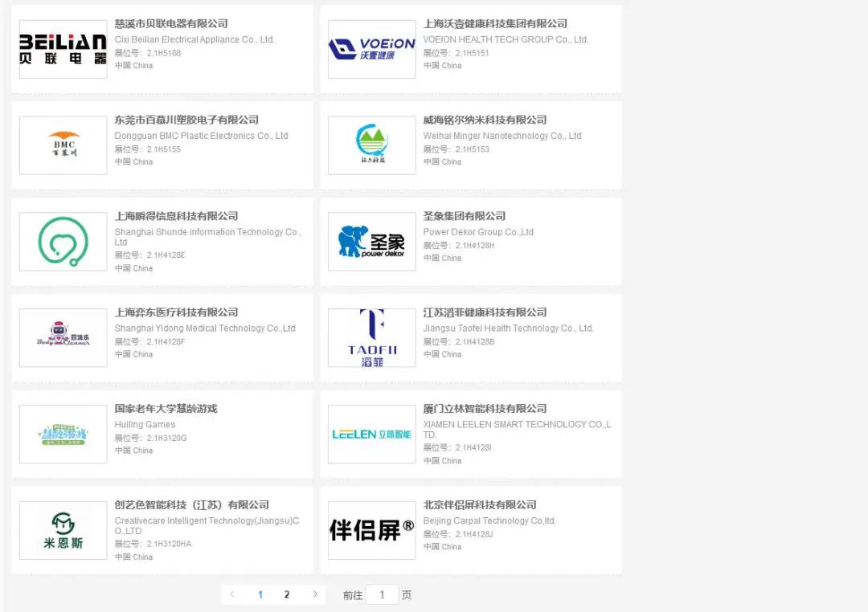The width and height of the screenshot is (868, 612).
Task: Open the Huiling Games logo image
Action: pyautogui.click(x=63, y=435)
